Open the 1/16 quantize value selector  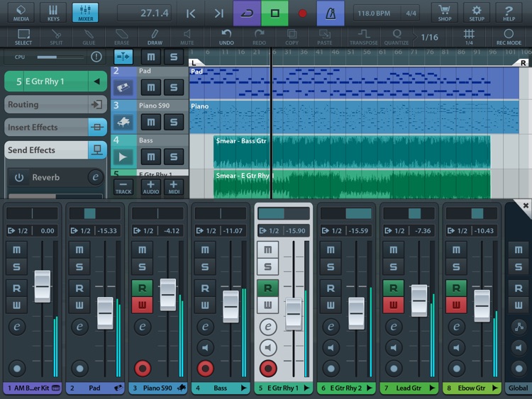tap(430, 37)
